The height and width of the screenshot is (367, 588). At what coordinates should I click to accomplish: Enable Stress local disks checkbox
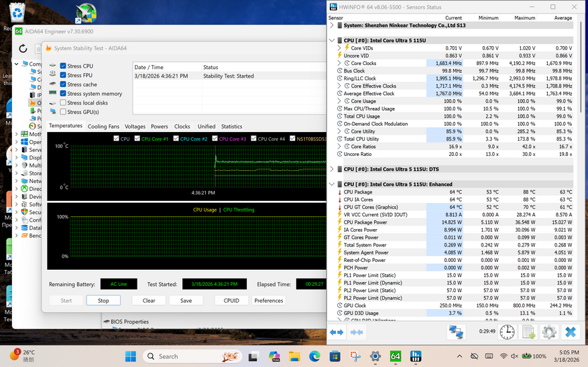pyautogui.click(x=63, y=103)
